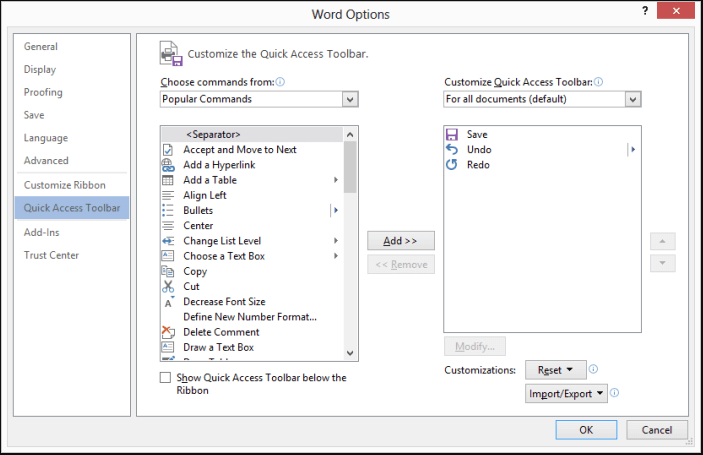Close the Word Options dialog
The image size is (703, 455).
click(x=676, y=11)
